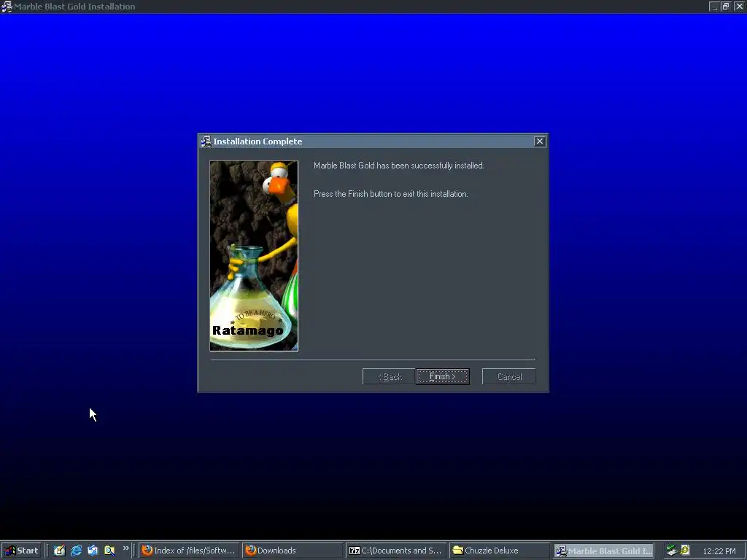Close the main Marble Blast Gold Installation window
This screenshot has height=560, width=747.
tap(740, 6)
